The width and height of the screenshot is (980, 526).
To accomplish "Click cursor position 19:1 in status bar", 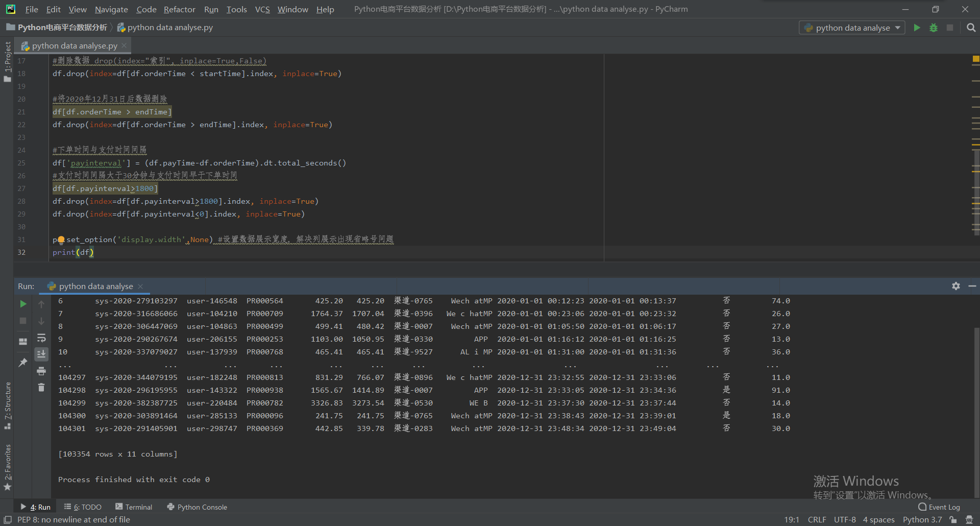I will pos(792,519).
